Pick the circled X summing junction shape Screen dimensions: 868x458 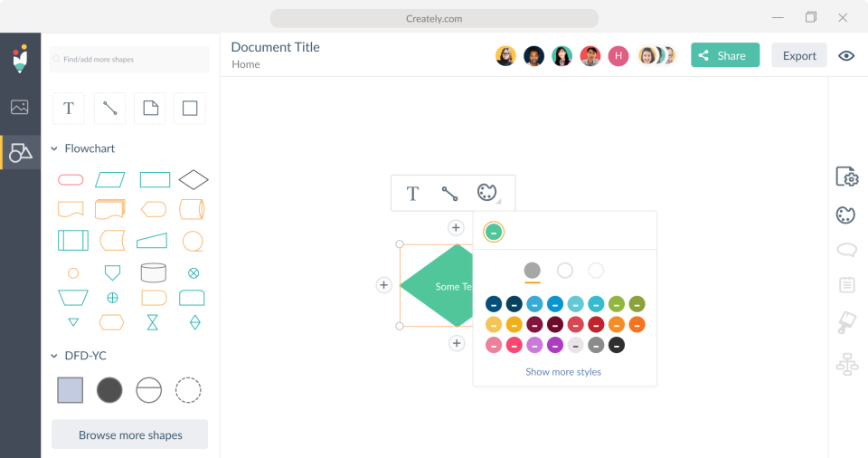coord(193,272)
